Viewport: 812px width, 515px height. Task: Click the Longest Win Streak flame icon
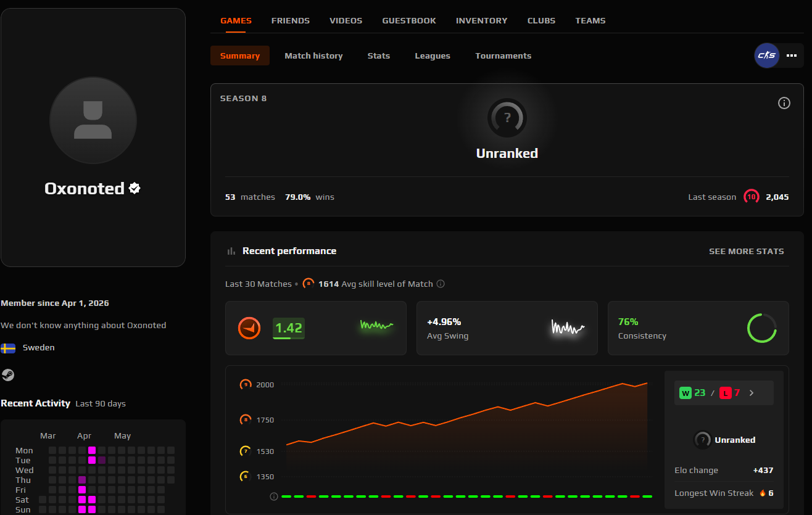pos(763,493)
